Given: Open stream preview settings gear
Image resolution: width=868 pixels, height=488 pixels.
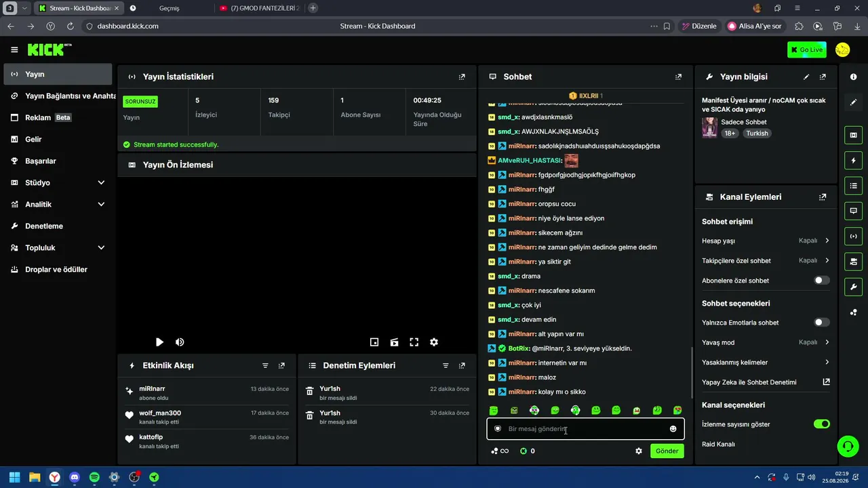Looking at the screenshot, I should [x=434, y=342].
